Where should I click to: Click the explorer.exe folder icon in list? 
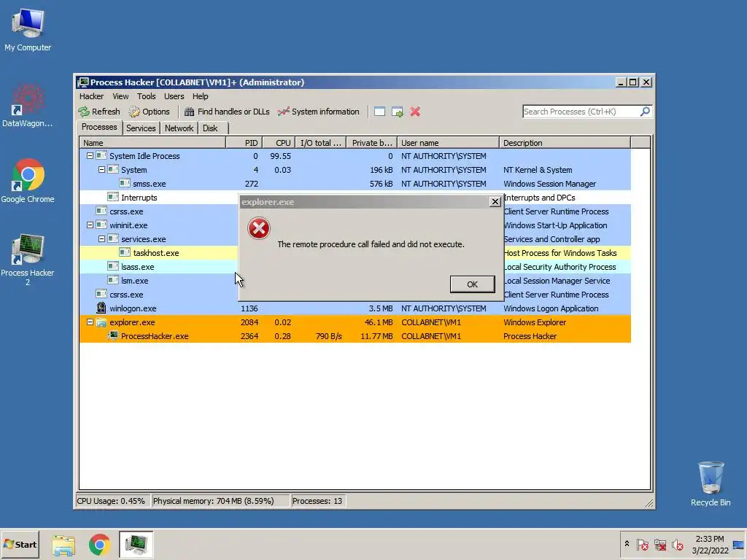point(101,322)
